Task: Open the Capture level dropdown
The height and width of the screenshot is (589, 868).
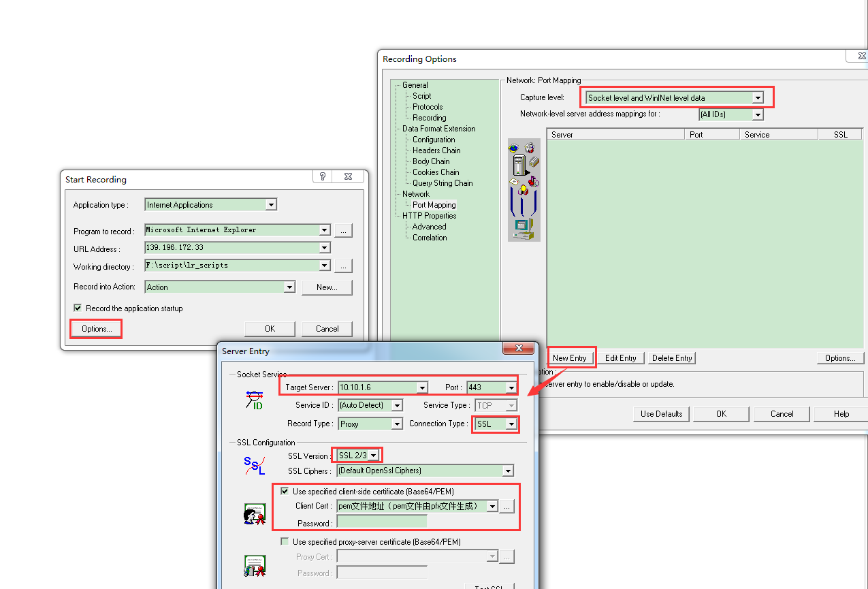Action: [758, 98]
